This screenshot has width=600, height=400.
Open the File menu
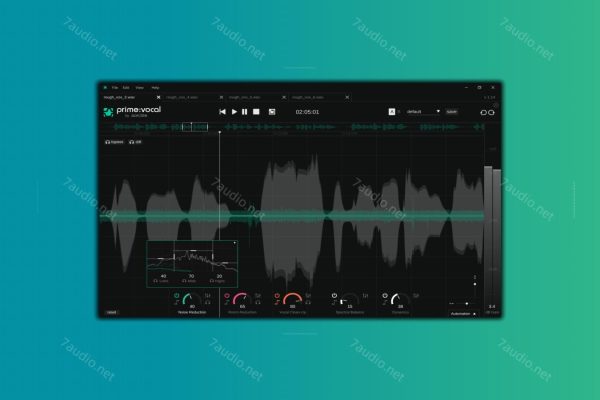pyautogui.click(x=115, y=88)
